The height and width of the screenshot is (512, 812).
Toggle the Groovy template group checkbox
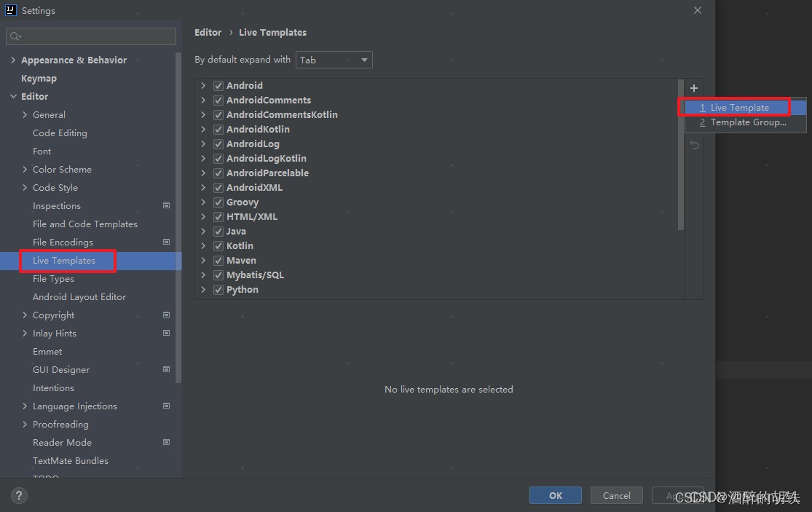pos(218,202)
